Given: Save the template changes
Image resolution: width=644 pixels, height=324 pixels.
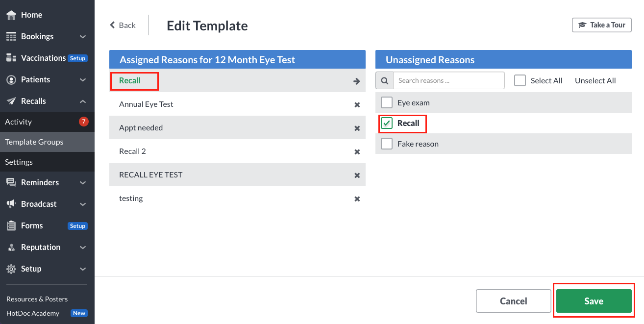Looking at the screenshot, I should [594, 301].
